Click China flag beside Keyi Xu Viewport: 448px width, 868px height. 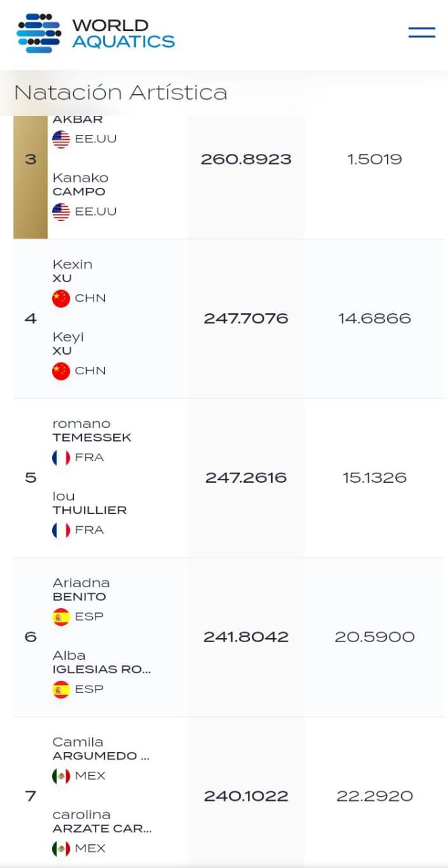click(61, 371)
